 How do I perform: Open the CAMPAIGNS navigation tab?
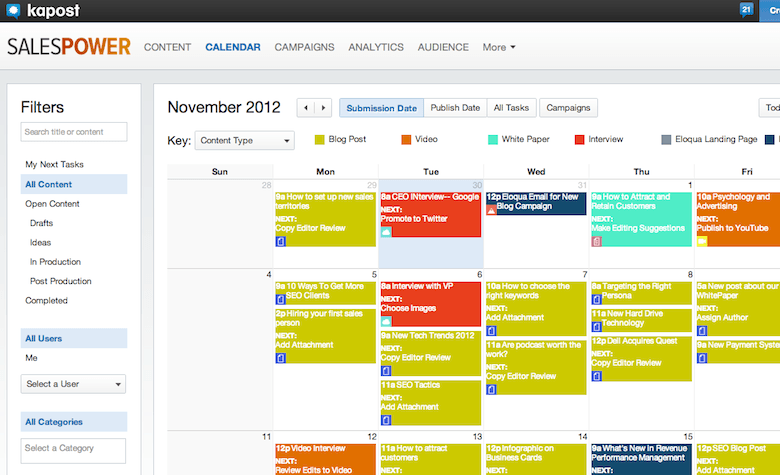pos(304,47)
